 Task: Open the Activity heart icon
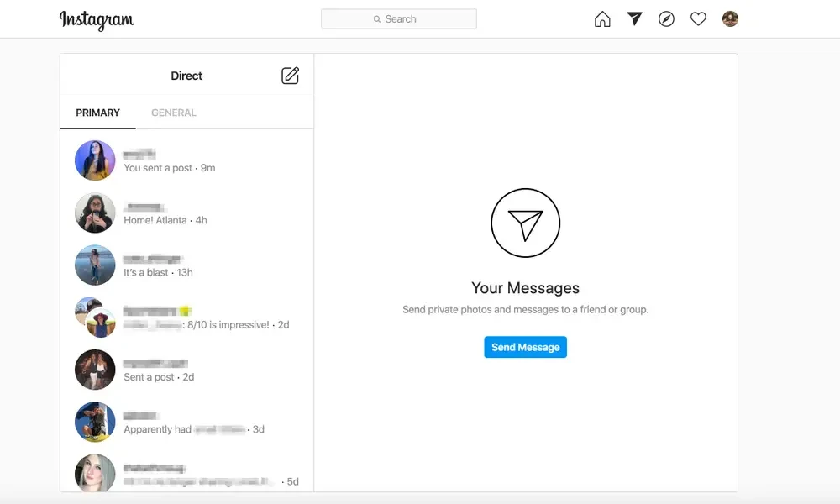click(698, 18)
